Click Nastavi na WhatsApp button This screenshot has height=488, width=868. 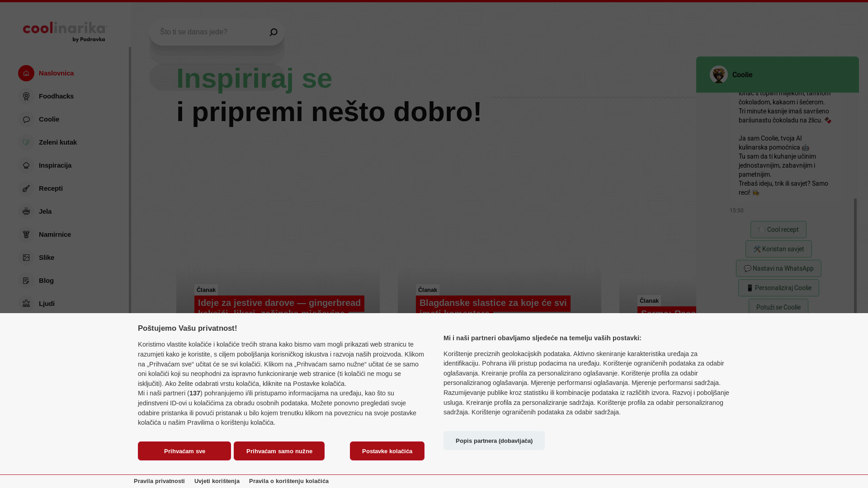tap(778, 268)
